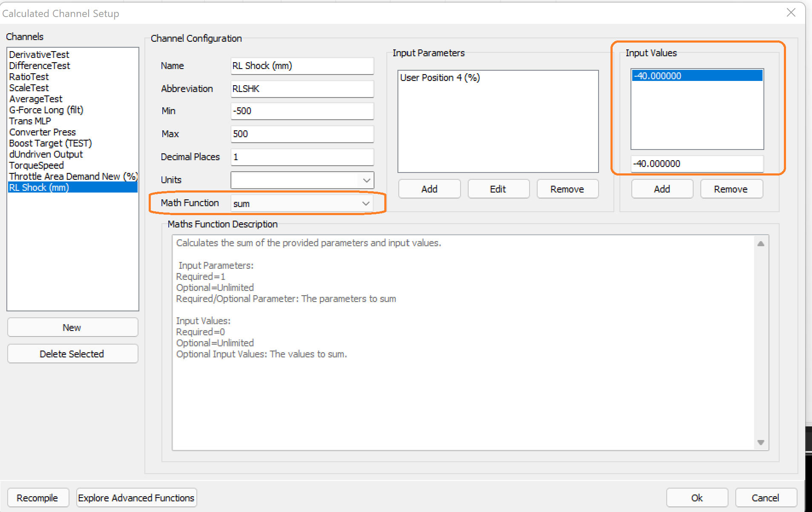
Task: Select G-Force Long (filt) channel
Action: point(46,110)
